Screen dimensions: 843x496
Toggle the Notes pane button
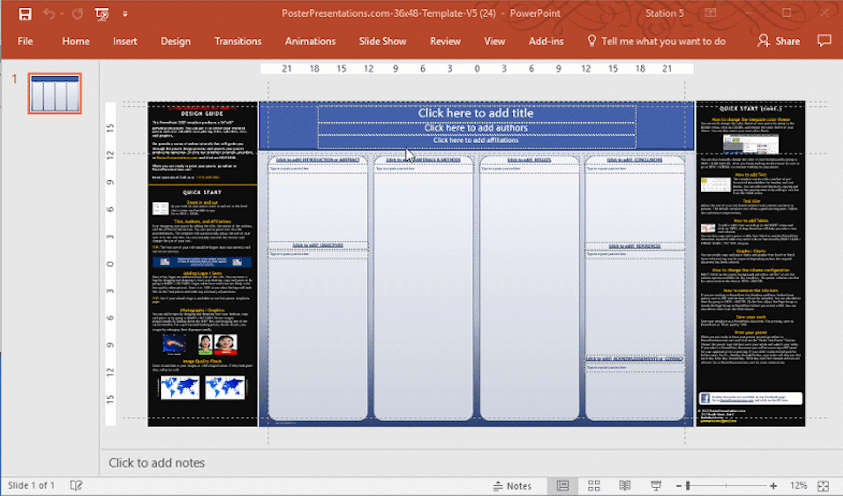[x=512, y=486]
